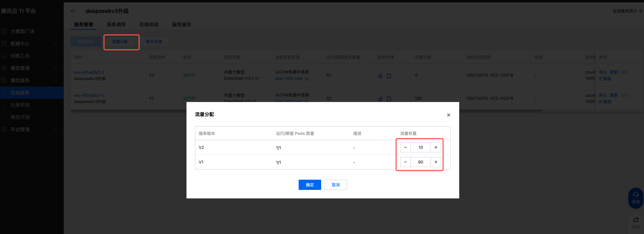The height and width of the screenshot is (234, 644).
Task: Open monitoring chart icon for V1 row
Action: 380,99
